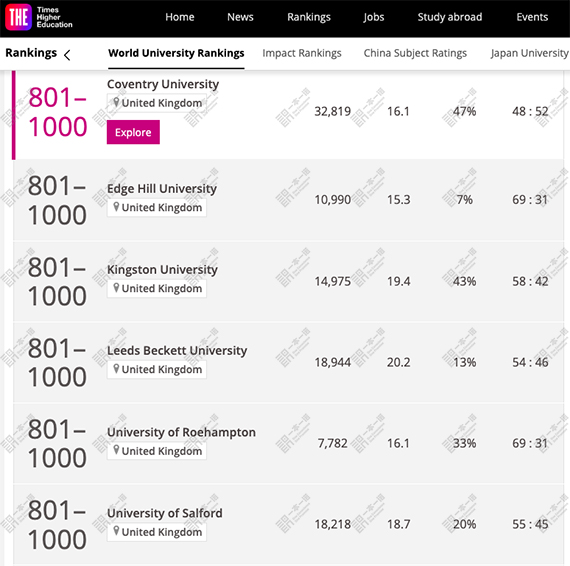
Task: Open the Leeds Beckett University link
Action: pos(177,350)
